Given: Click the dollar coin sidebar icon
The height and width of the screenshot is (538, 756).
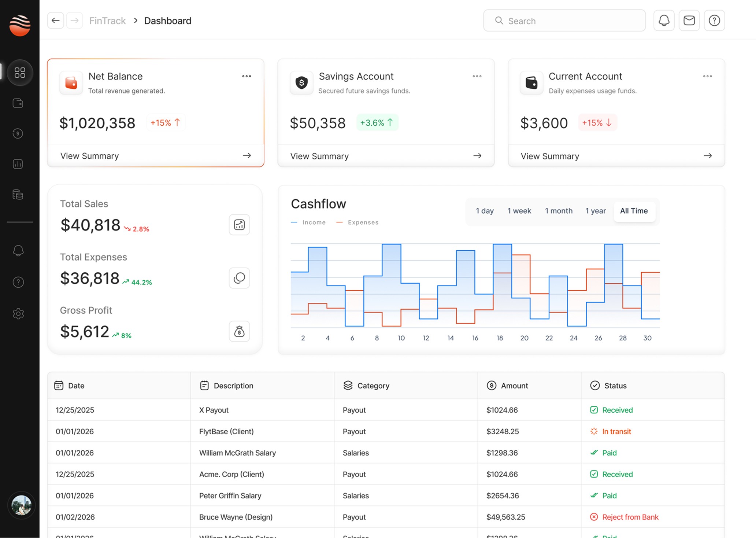Looking at the screenshot, I should coord(18,133).
